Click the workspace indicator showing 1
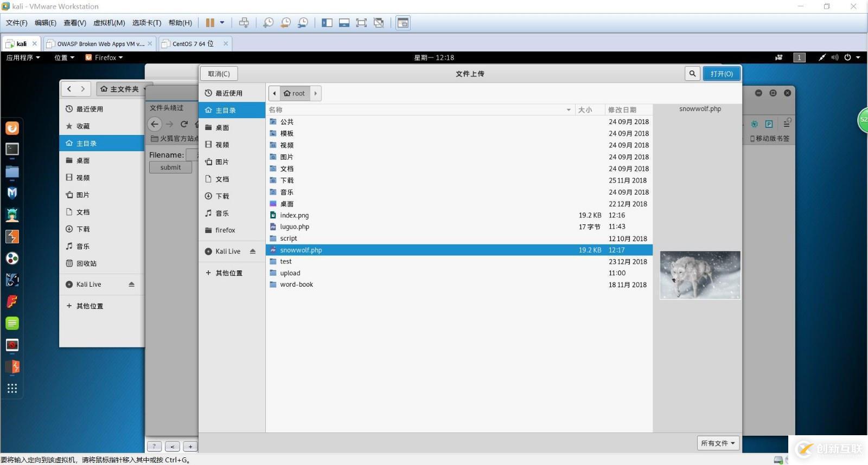 pos(799,57)
